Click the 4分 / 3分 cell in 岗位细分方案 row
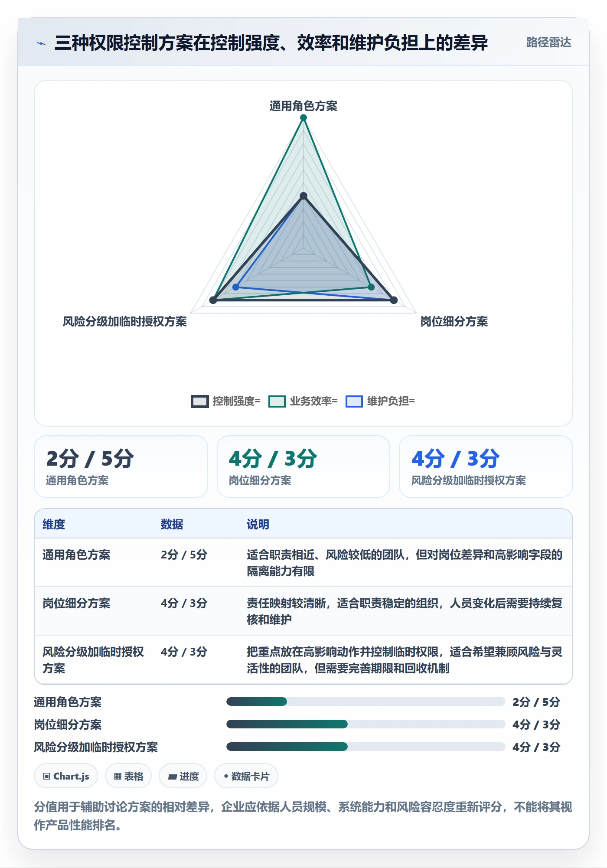This screenshot has width=607, height=868. (x=184, y=603)
